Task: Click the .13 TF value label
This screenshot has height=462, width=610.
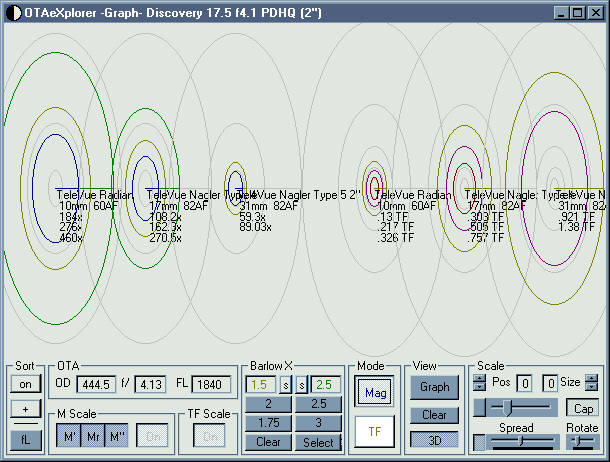Action: coord(393,217)
